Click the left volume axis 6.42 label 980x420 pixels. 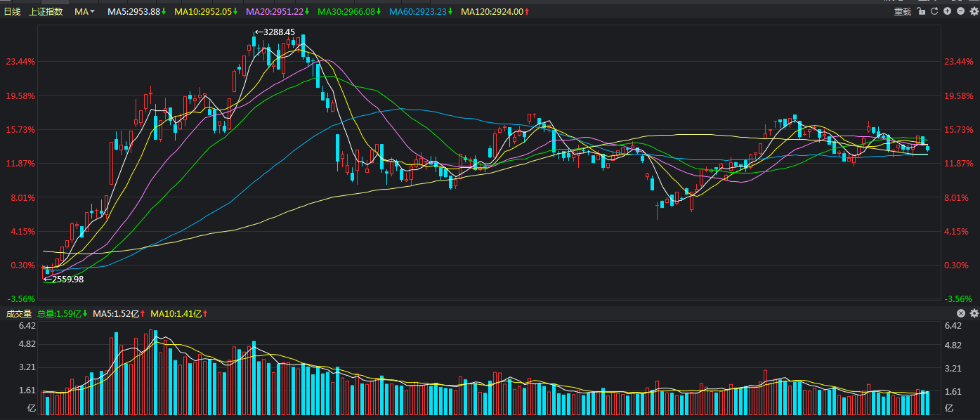pyautogui.click(x=27, y=326)
